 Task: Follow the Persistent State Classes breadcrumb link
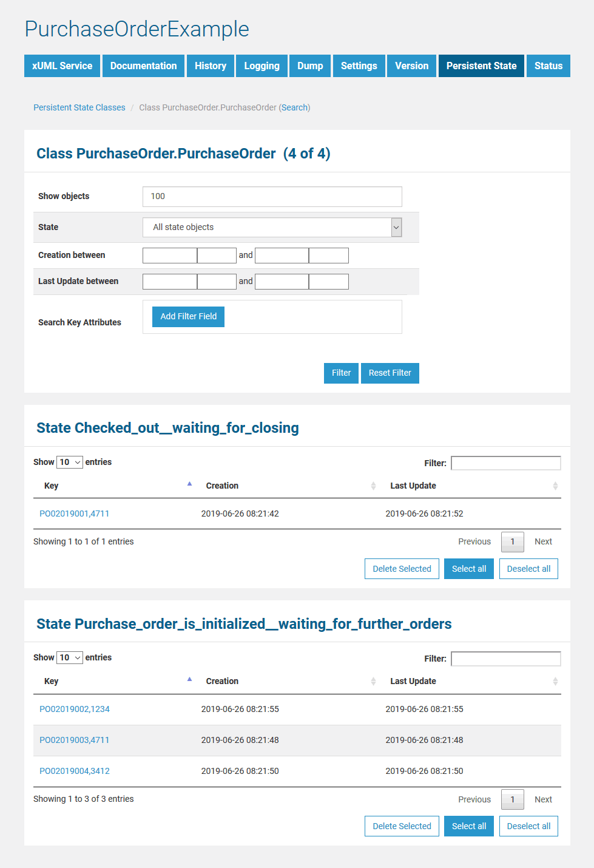[79, 107]
